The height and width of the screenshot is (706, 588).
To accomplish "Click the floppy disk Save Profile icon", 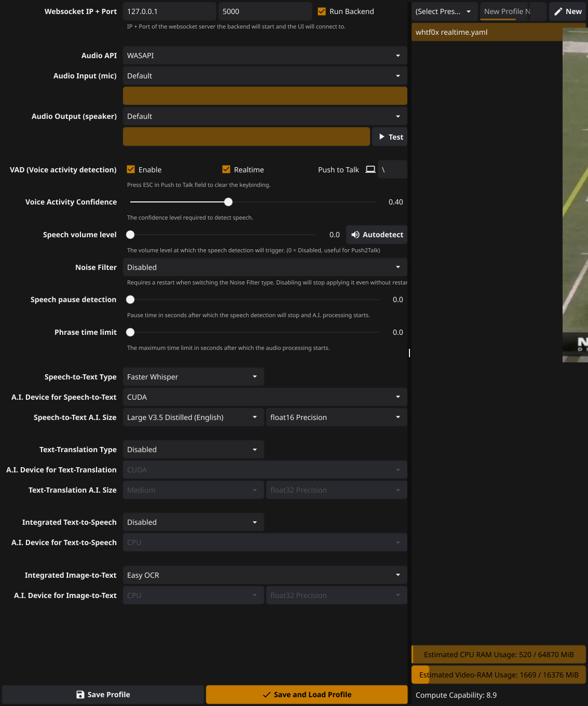I will 80,695.
